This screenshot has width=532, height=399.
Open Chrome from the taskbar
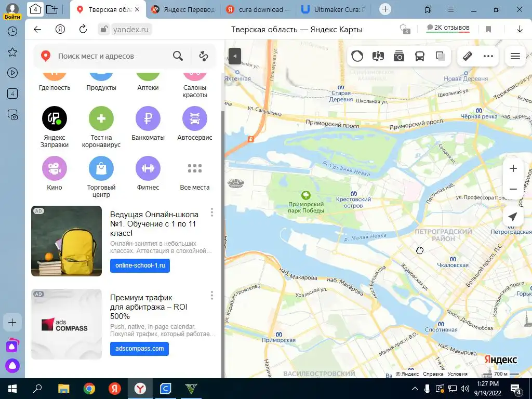click(89, 389)
